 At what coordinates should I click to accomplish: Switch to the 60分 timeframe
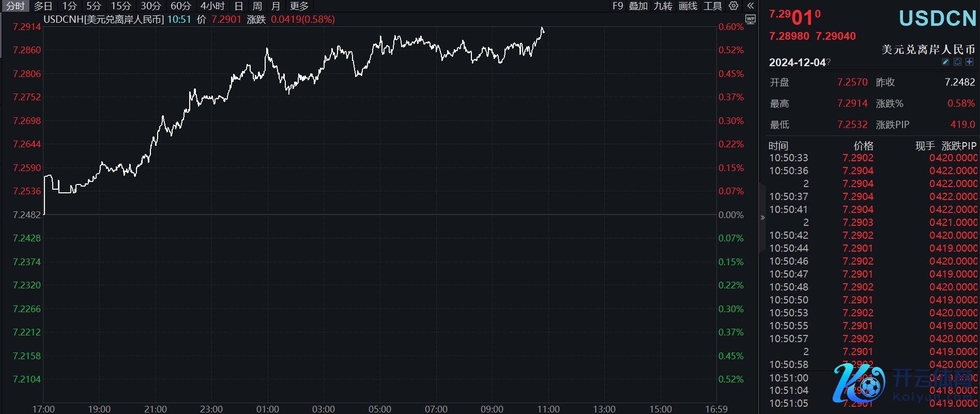pyautogui.click(x=180, y=6)
